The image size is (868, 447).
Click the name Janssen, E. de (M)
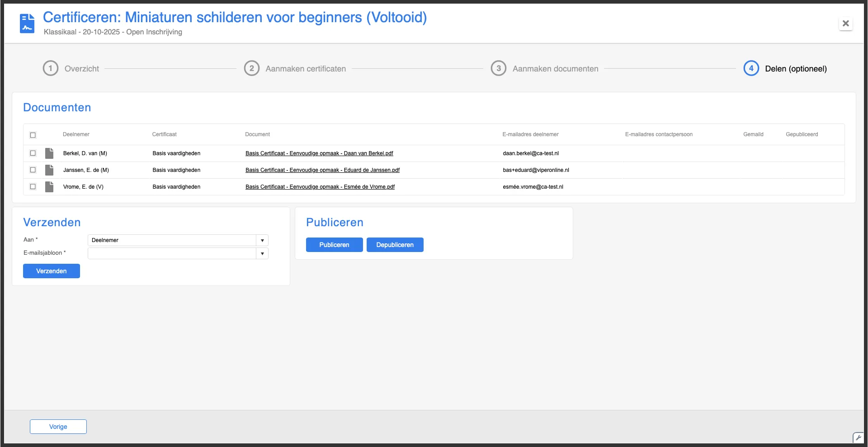86,170
